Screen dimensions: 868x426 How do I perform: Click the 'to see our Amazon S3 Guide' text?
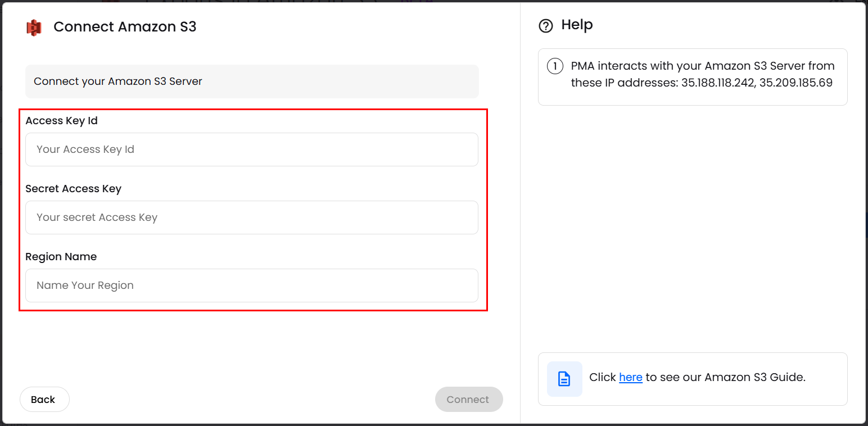click(x=725, y=378)
